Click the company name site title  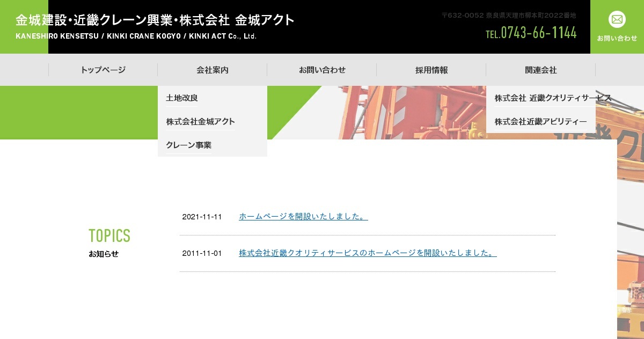tap(155, 20)
